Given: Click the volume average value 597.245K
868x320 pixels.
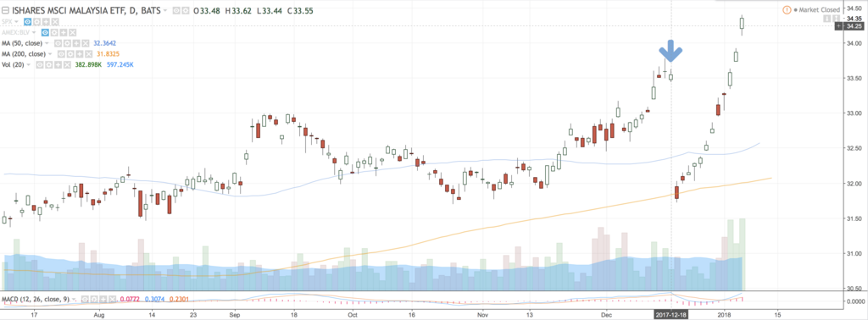Looking at the screenshot, I should click(120, 64).
